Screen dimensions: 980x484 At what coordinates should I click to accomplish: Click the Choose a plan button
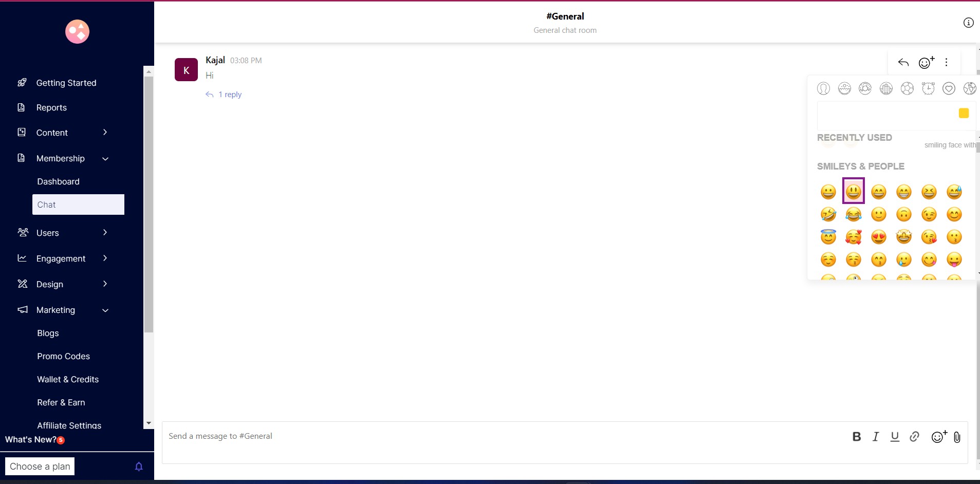pyautogui.click(x=40, y=467)
